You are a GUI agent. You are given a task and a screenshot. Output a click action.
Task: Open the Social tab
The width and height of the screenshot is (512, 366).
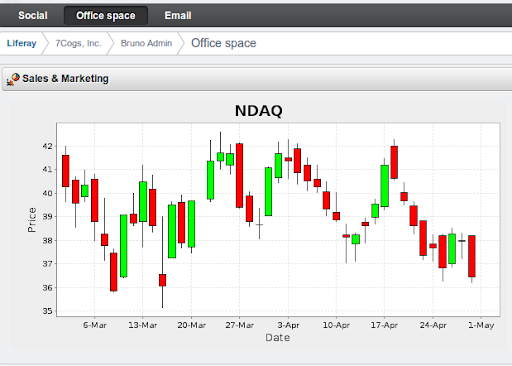pyautogui.click(x=33, y=15)
